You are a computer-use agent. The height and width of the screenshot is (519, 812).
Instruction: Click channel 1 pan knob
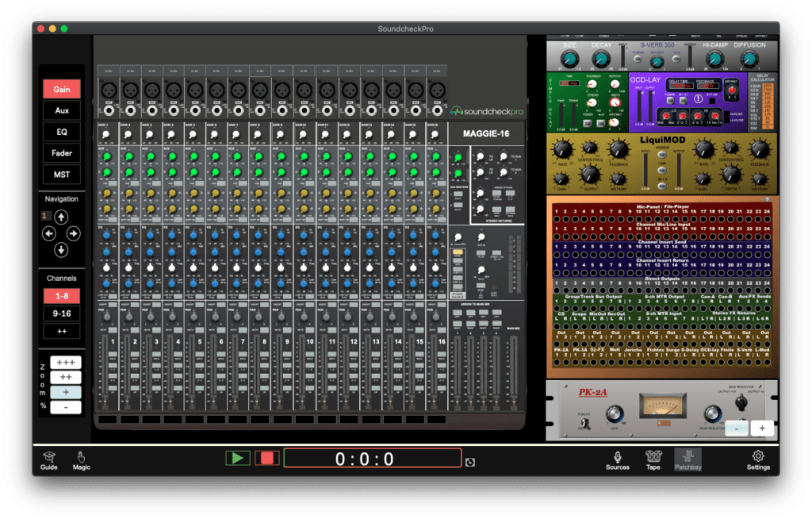pyautogui.click(x=107, y=317)
